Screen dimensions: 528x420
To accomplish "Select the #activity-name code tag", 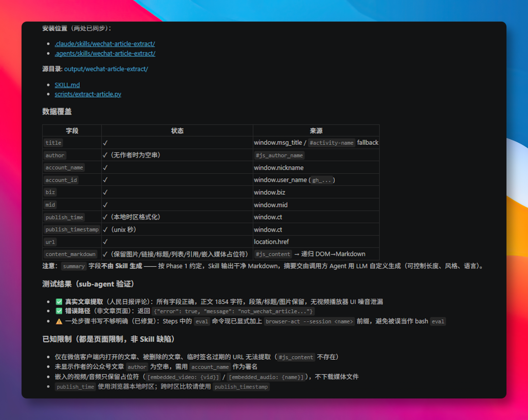I will click(331, 143).
